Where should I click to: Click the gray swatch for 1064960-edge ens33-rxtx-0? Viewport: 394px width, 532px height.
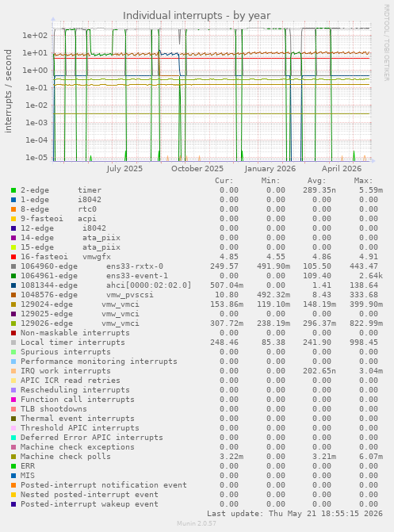(x=13, y=266)
